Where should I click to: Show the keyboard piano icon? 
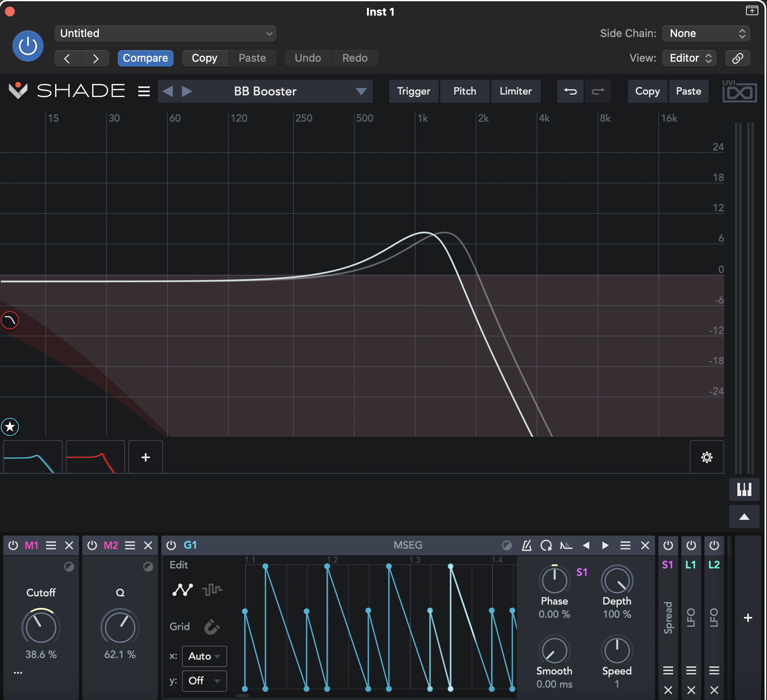click(x=744, y=489)
